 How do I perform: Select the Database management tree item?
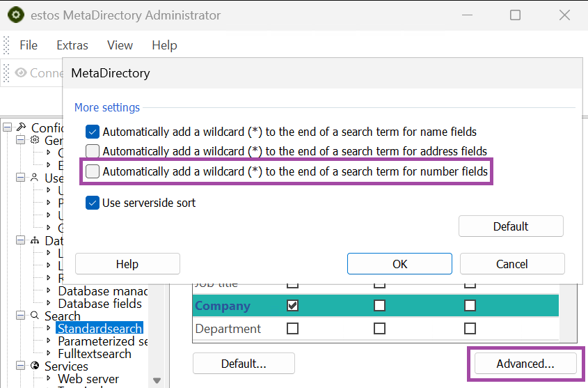[x=103, y=290]
